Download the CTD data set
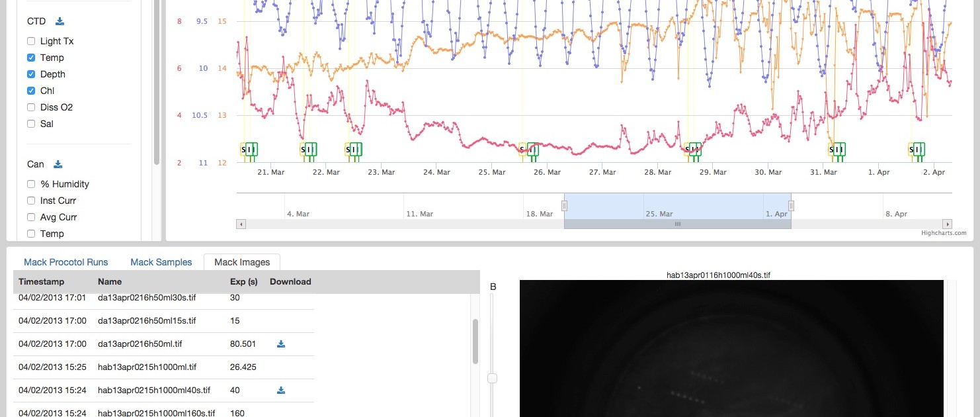 (x=60, y=21)
